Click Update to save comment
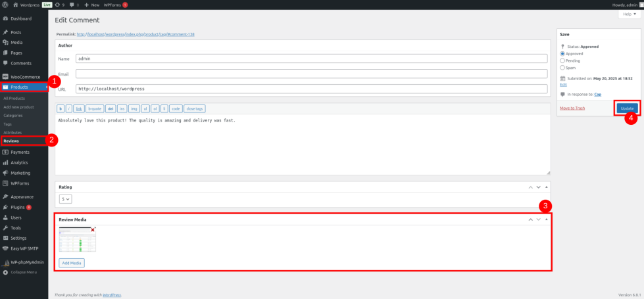 pyautogui.click(x=627, y=108)
